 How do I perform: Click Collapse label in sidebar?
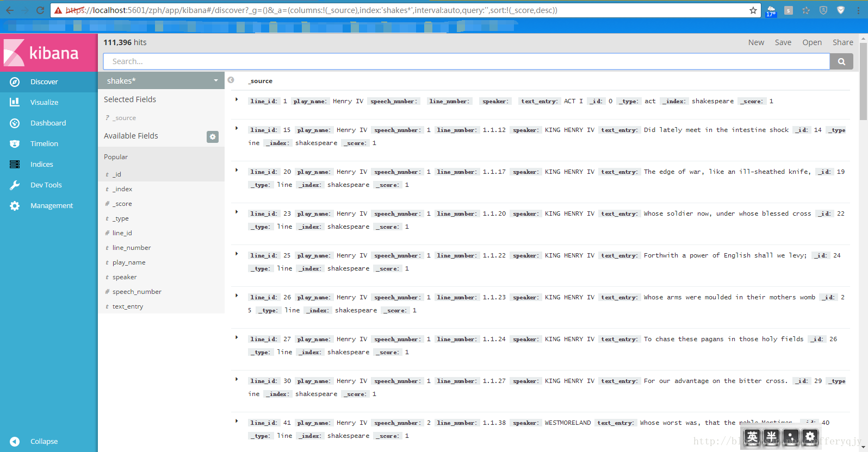coord(44,442)
